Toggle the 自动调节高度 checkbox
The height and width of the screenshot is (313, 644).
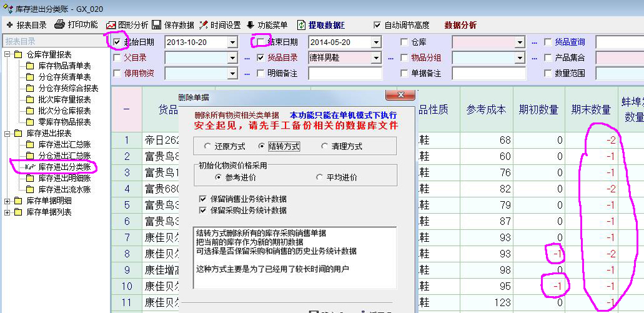point(377,25)
